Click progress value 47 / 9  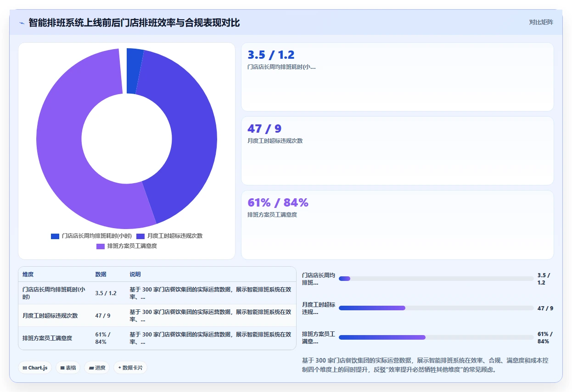pyautogui.click(x=545, y=308)
